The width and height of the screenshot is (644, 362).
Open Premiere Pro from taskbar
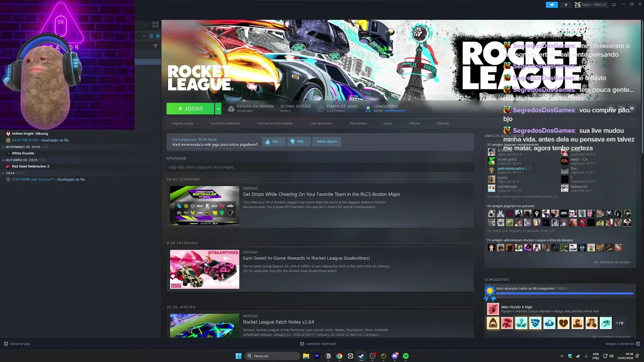[x=317, y=356]
